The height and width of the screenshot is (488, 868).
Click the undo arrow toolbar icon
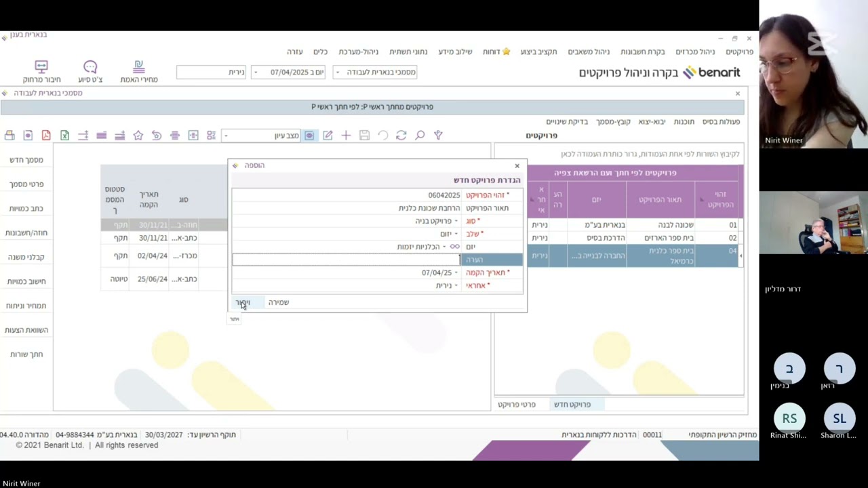(382, 136)
